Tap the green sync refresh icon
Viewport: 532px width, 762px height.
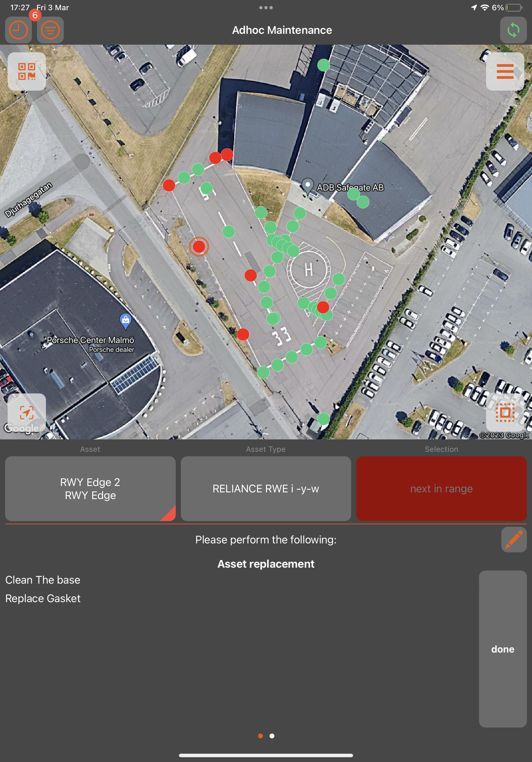[x=513, y=30]
